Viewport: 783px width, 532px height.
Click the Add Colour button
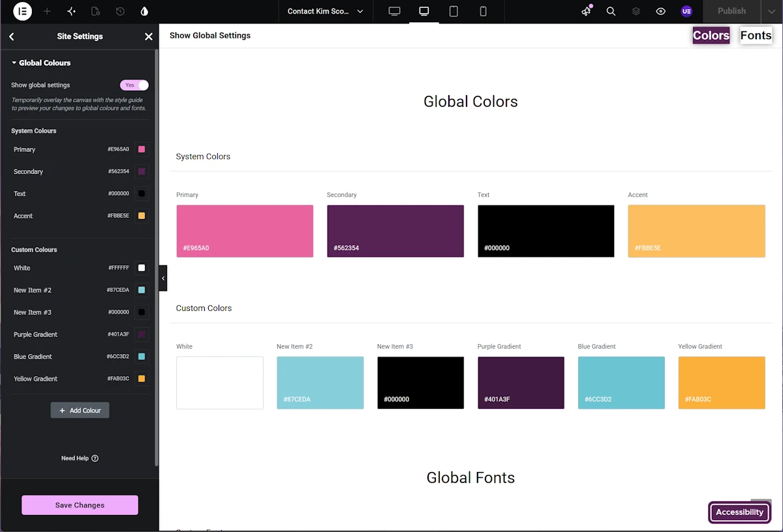(x=80, y=410)
